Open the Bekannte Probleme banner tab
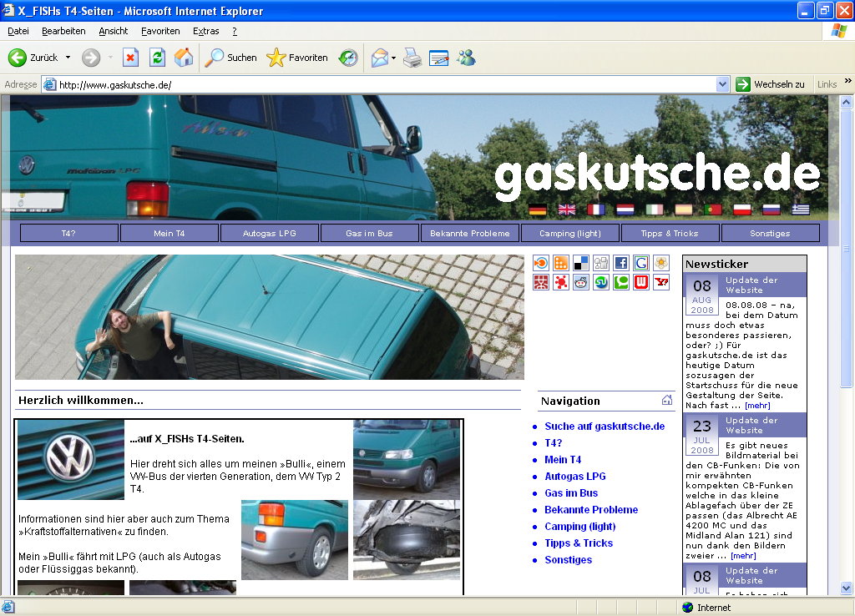The height and width of the screenshot is (616, 855). [470, 234]
